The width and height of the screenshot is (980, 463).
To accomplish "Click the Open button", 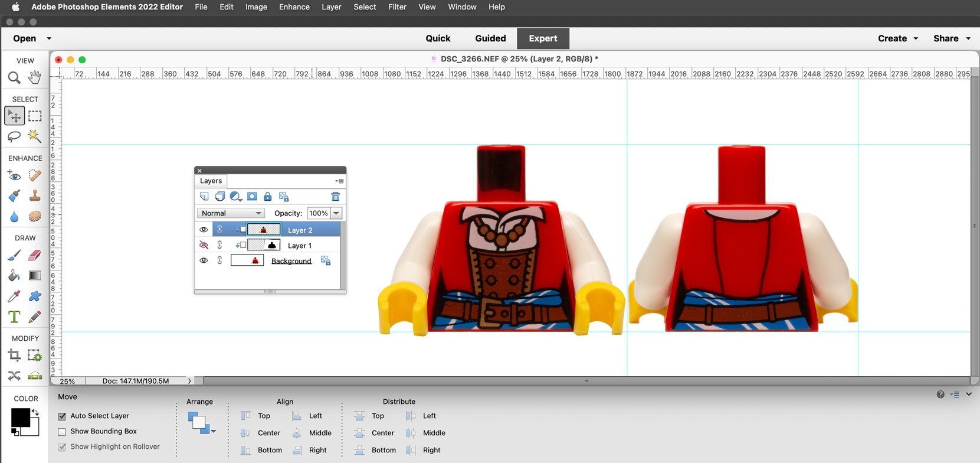I will point(25,38).
